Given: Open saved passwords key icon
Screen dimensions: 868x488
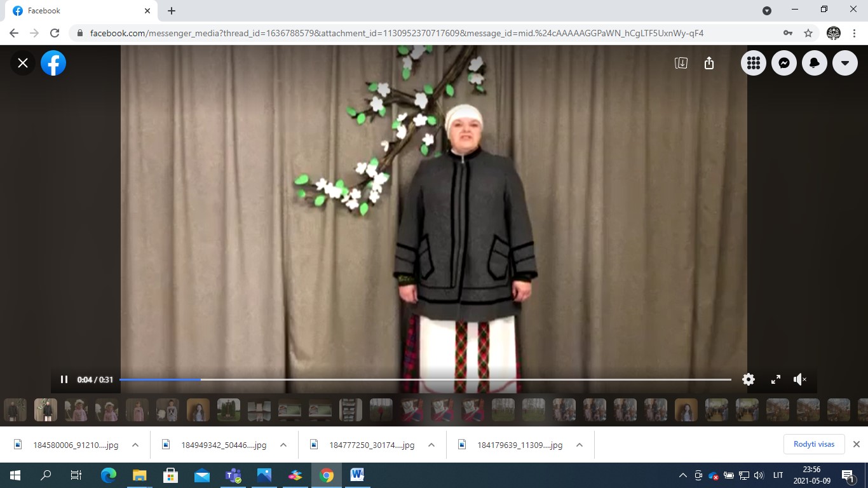Looking at the screenshot, I should [788, 33].
